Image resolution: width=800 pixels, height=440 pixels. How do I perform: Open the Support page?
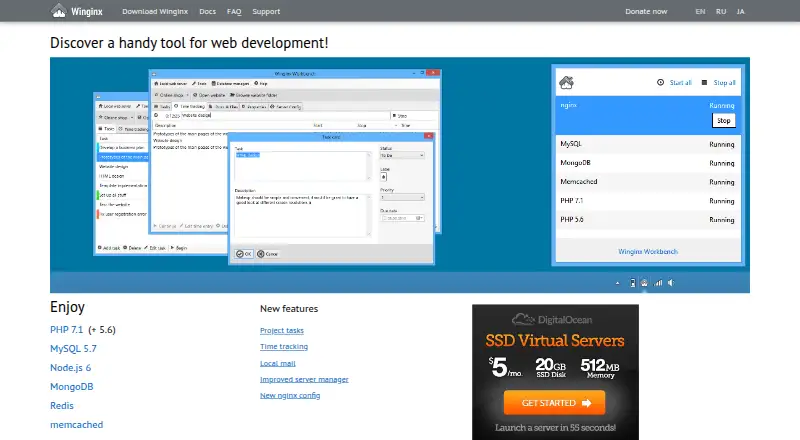tap(266, 11)
